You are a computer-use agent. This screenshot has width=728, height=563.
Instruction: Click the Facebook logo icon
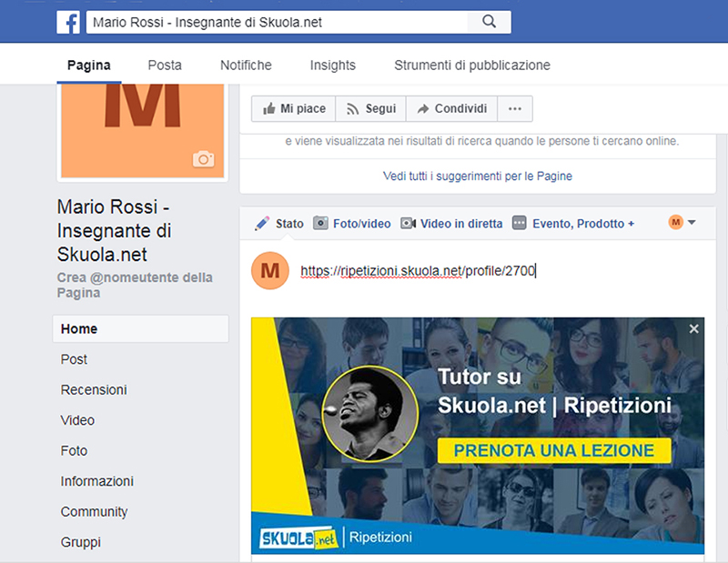click(x=68, y=22)
